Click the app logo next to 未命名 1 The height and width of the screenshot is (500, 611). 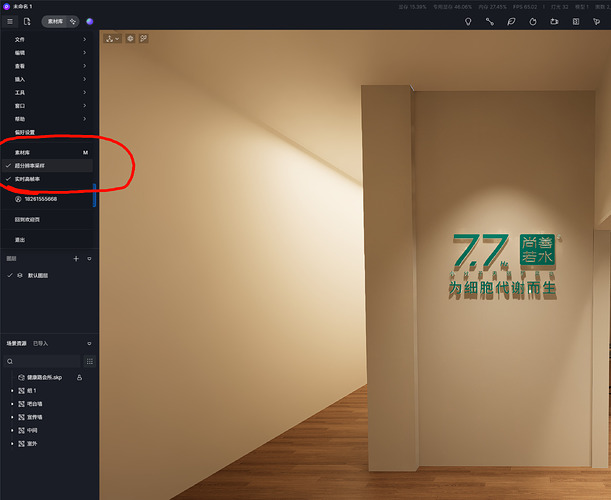pos(6,6)
